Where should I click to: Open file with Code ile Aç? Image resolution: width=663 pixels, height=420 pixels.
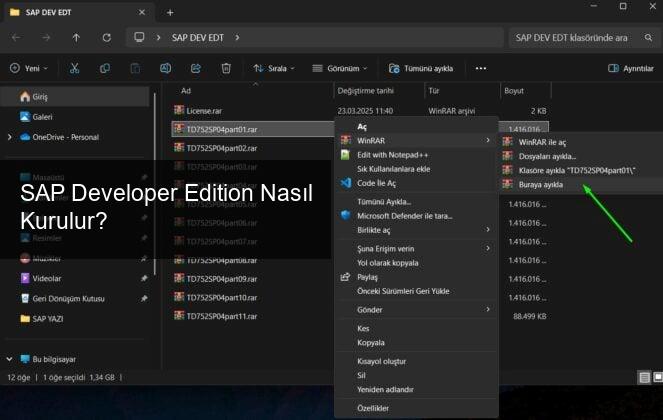click(x=377, y=184)
